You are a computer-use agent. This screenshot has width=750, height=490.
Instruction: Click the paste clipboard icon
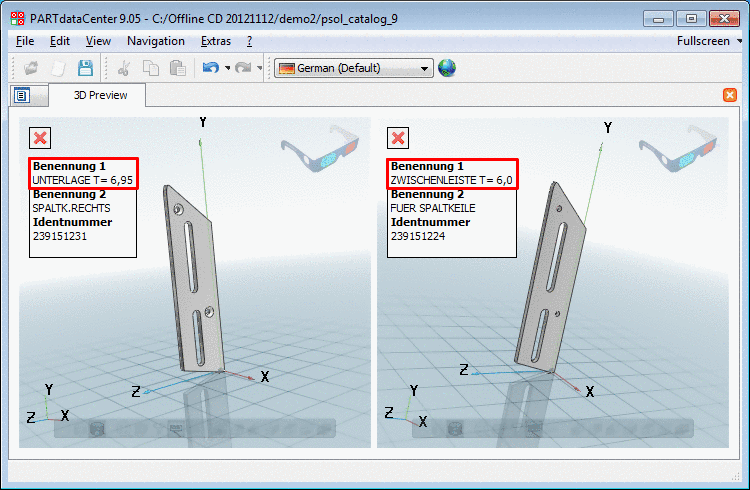pyautogui.click(x=177, y=68)
